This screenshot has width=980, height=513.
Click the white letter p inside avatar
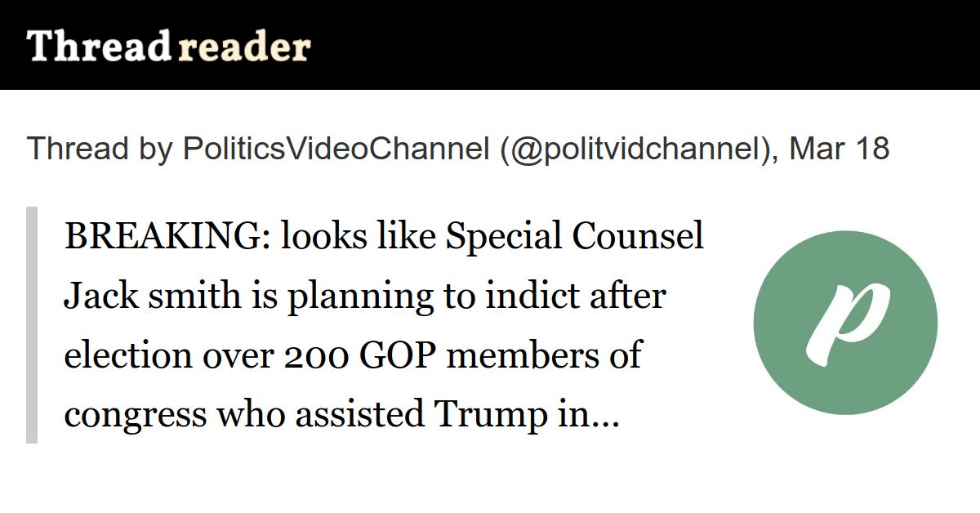[x=846, y=323]
